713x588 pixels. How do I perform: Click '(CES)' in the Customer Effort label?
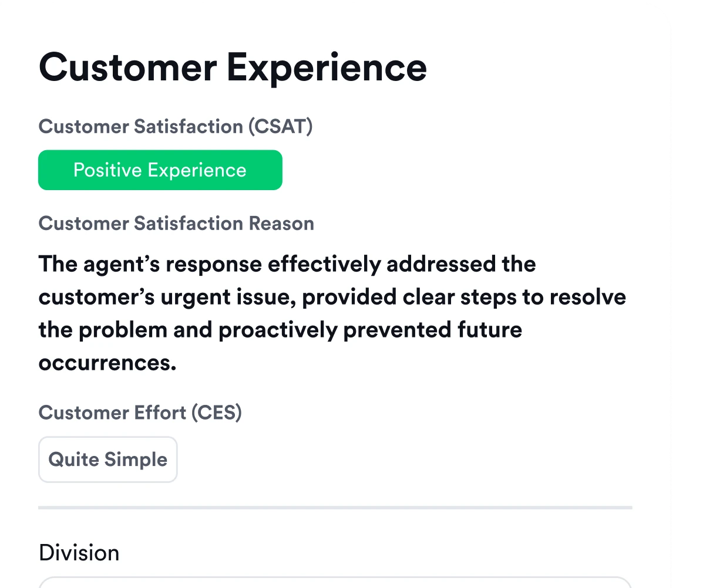216,413
